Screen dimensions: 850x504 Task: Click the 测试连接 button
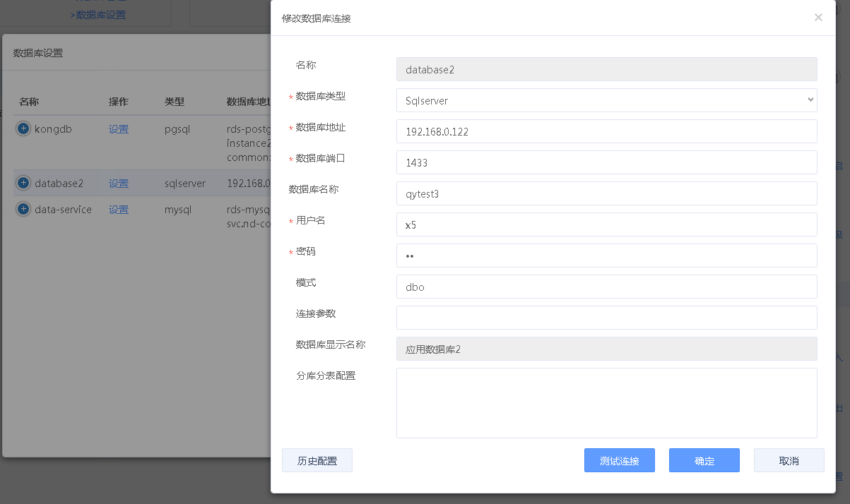(x=619, y=460)
